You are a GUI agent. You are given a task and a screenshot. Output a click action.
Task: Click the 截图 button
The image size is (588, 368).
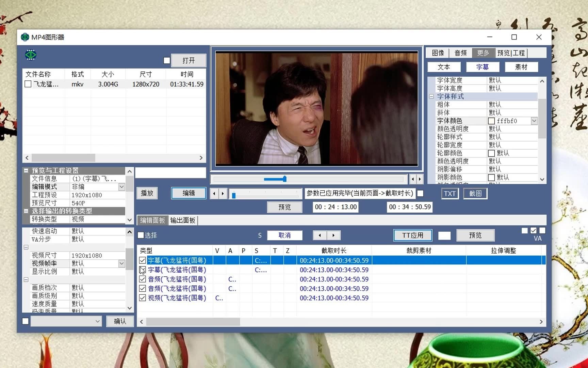pyautogui.click(x=475, y=194)
